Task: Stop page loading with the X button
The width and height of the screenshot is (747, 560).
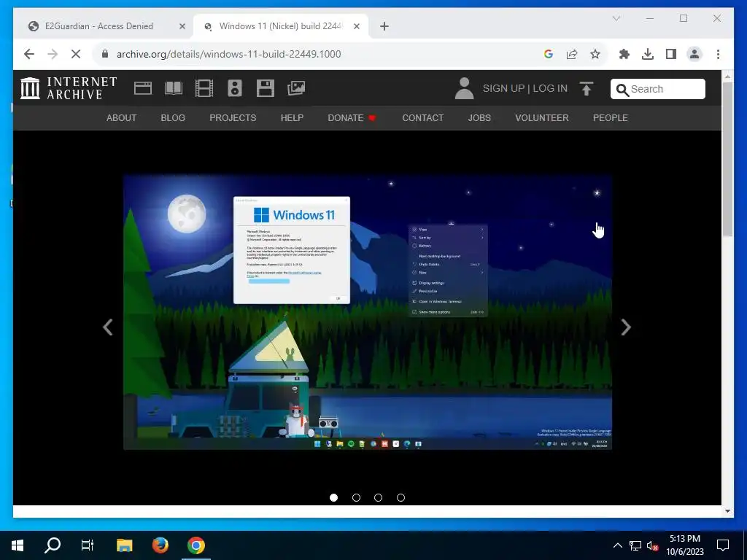Action: coord(76,54)
